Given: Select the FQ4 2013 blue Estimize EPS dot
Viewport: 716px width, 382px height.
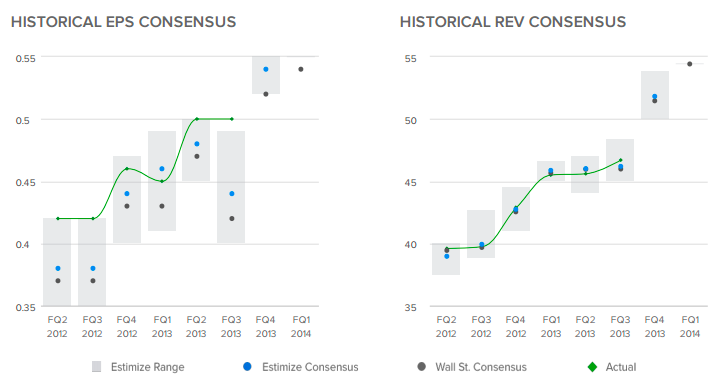Looking at the screenshot, I should tap(266, 69).
